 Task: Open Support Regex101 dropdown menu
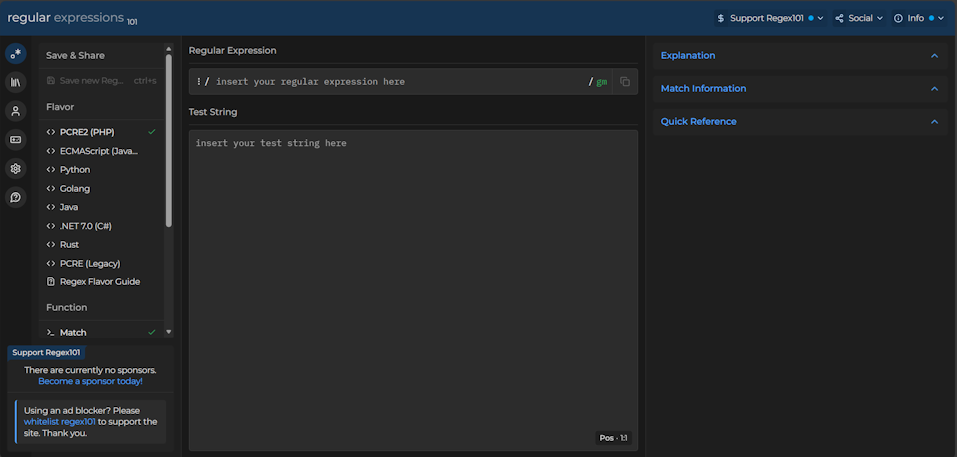click(771, 18)
